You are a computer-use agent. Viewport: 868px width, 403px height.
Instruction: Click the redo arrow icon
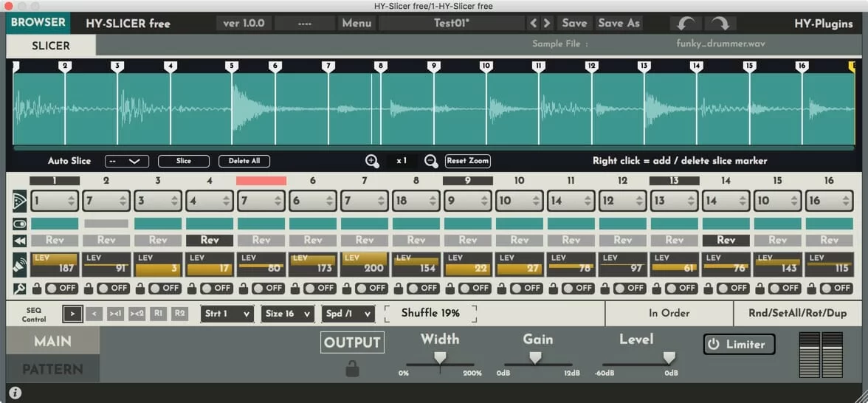[720, 23]
